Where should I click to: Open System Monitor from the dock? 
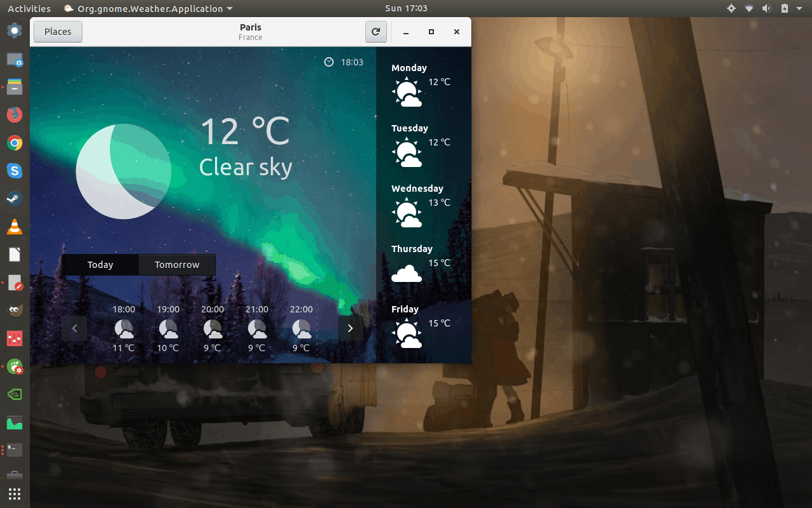(15, 422)
